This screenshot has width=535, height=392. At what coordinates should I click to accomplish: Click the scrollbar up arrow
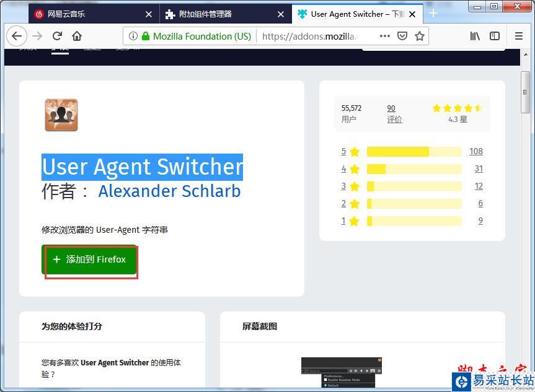click(526, 54)
